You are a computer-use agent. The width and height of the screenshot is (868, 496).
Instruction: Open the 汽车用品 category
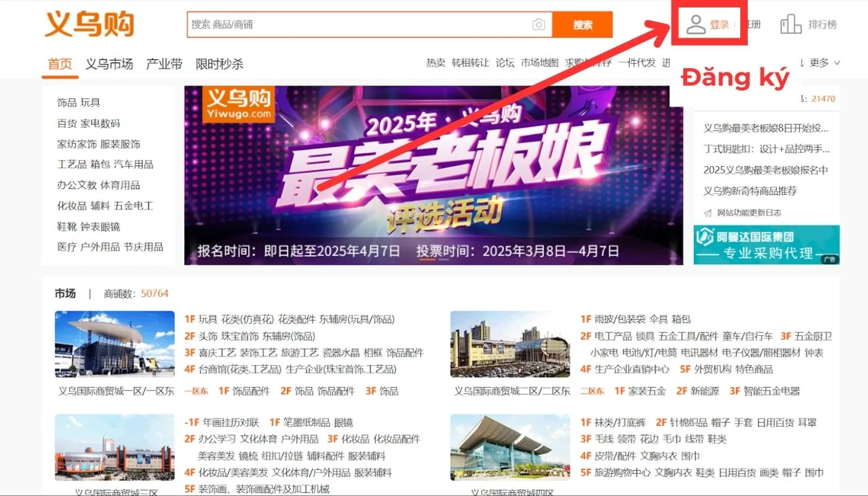pos(133,164)
